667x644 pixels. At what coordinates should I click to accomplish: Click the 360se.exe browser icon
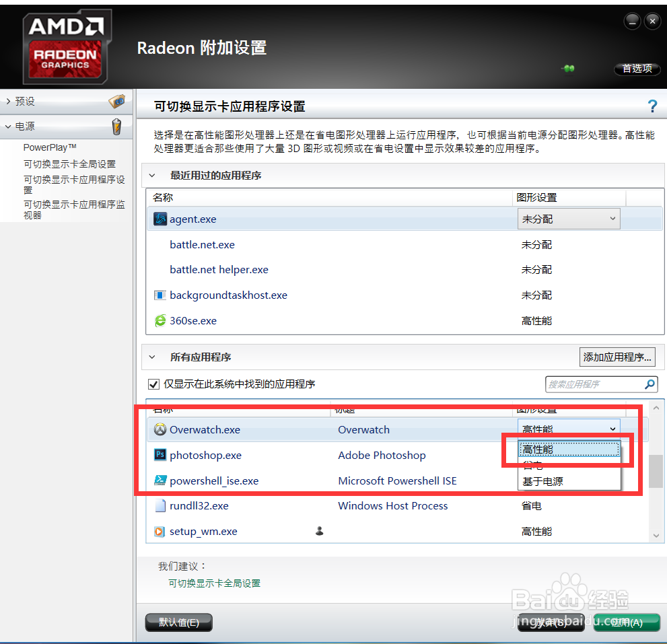pos(160,320)
